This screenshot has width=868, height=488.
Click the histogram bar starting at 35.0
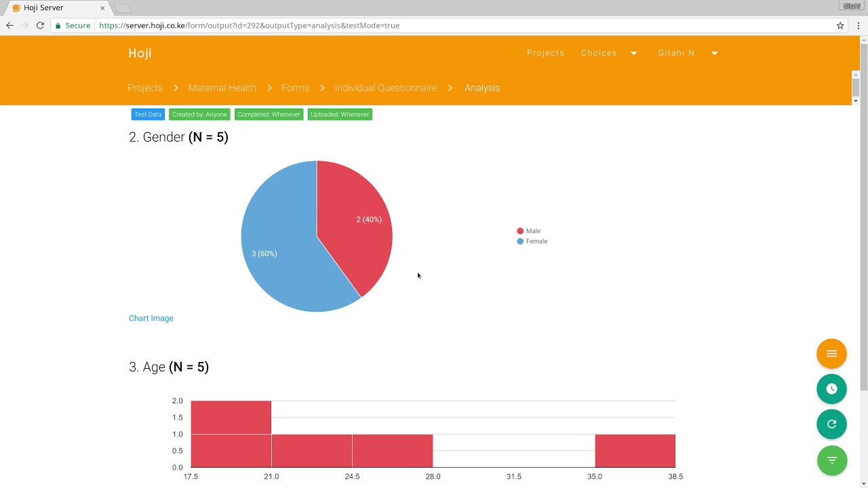[635, 451]
